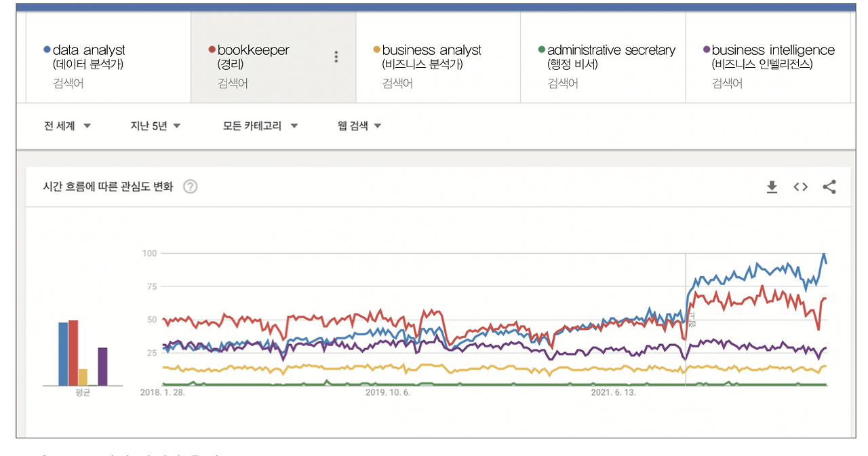Open the 전 세계 region dropdown
This screenshot has width=868, height=456.
(x=66, y=126)
